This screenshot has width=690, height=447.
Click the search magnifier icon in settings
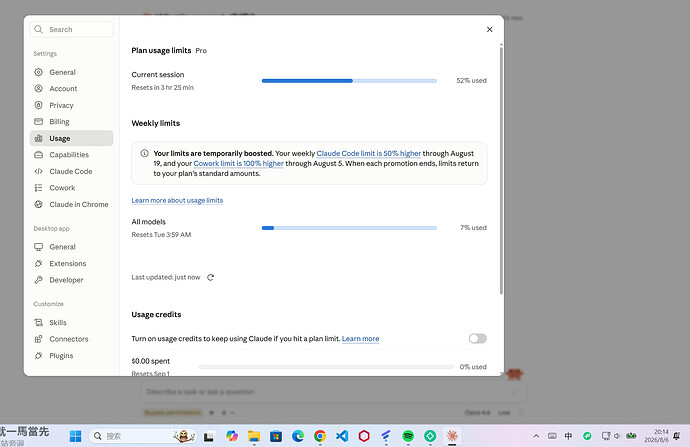point(39,29)
